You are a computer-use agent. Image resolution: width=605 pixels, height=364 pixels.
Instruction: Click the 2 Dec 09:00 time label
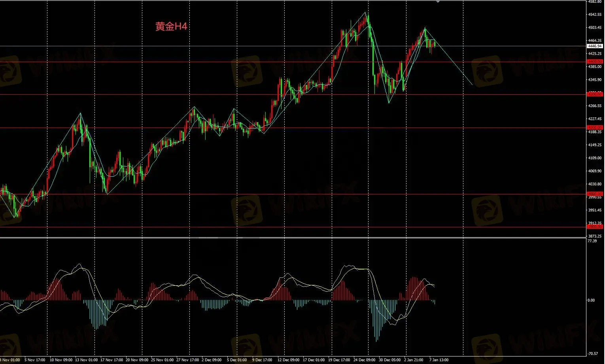click(212, 360)
